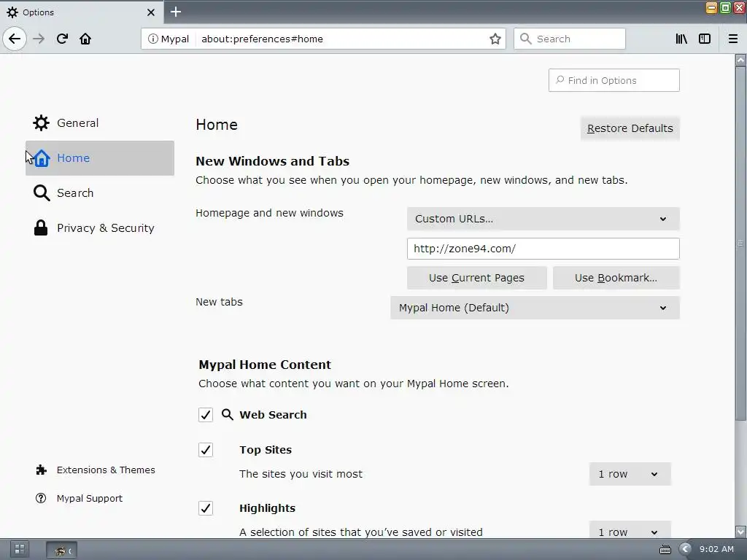Select the Search category
747x560 pixels.
coord(99,192)
